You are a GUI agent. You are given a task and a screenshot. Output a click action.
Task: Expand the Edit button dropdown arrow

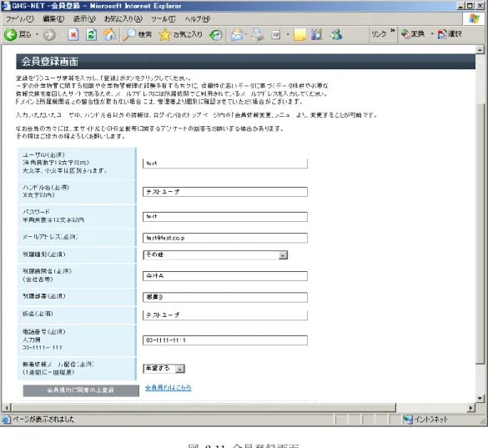(x=288, y=34)
